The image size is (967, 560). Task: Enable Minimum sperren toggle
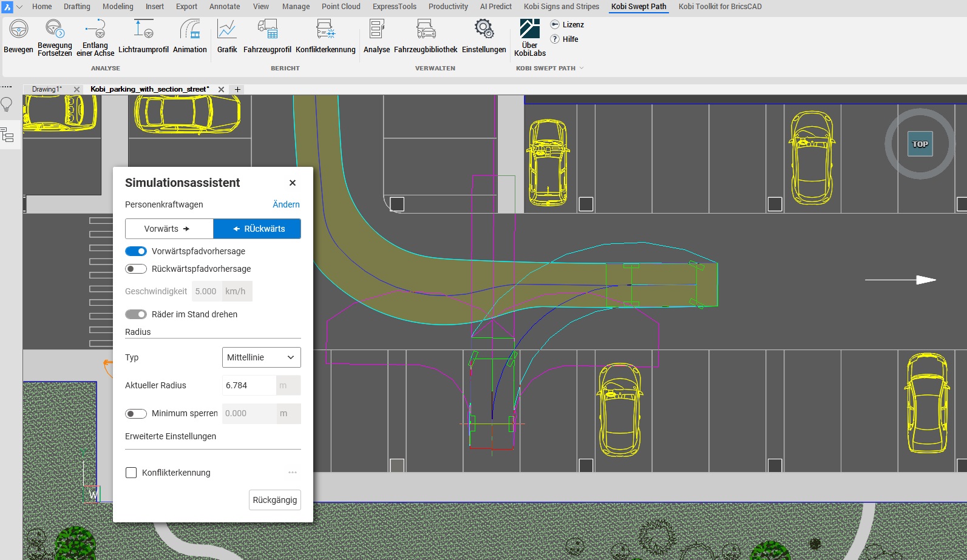click(x=136, y=414)
